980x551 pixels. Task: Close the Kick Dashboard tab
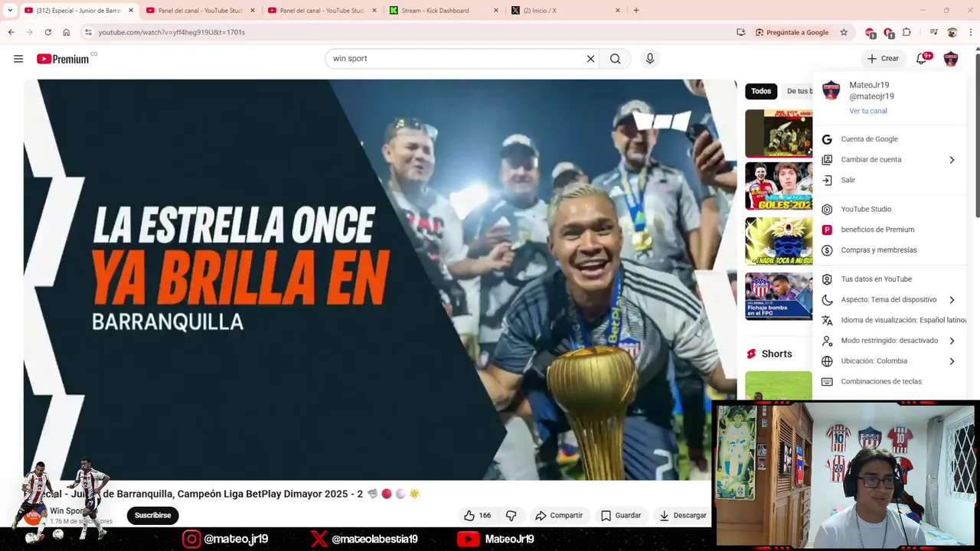coord(496,11)
